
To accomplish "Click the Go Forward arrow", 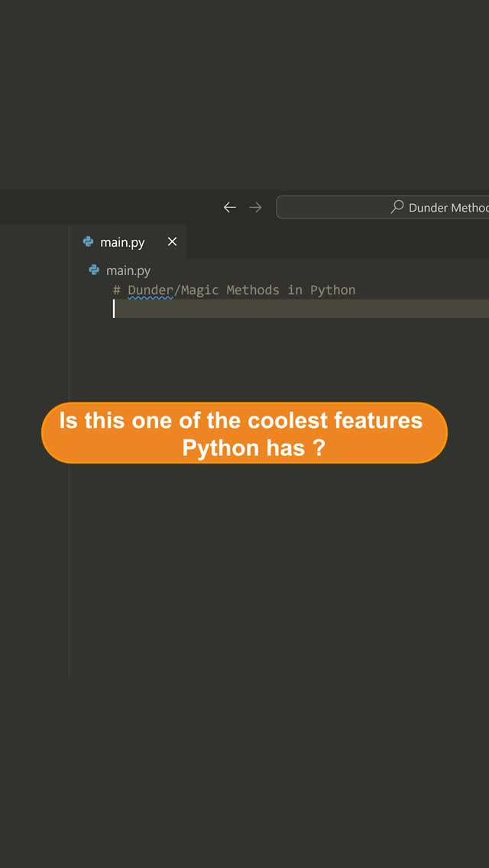I will [255, 207].
